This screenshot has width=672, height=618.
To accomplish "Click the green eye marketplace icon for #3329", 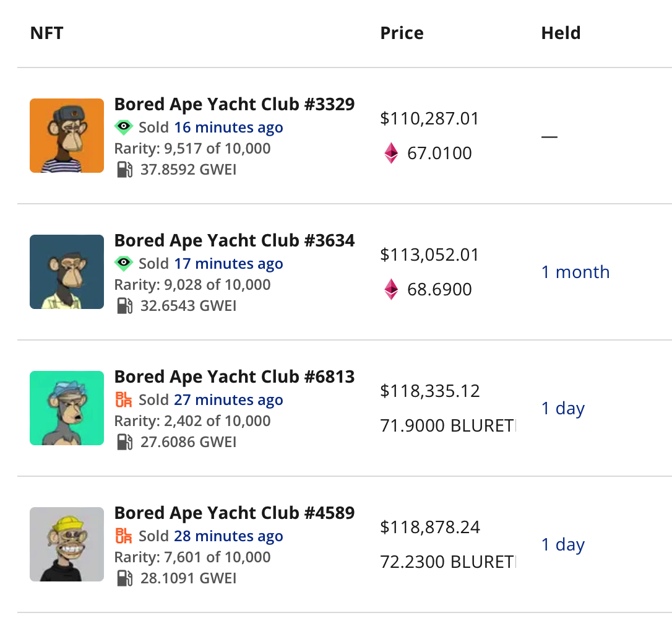I will 124,128.
